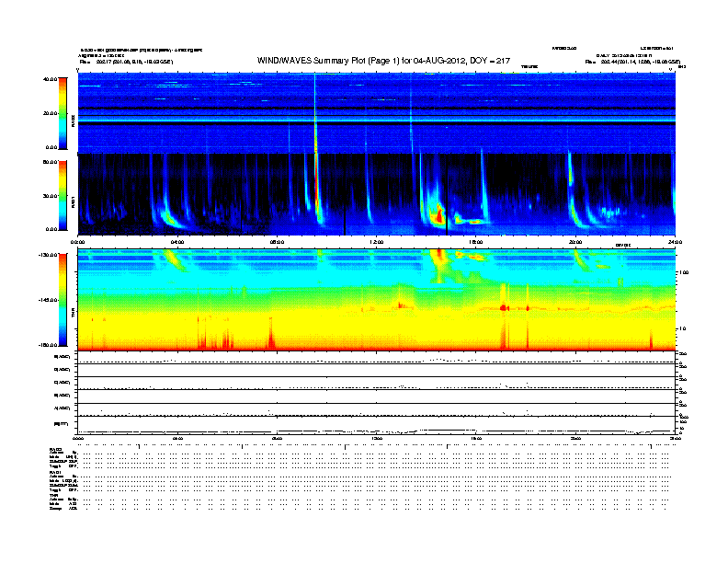
Task: Click the red burst hotspot near 14:30 in RAD1
Action: click(438, 216)
